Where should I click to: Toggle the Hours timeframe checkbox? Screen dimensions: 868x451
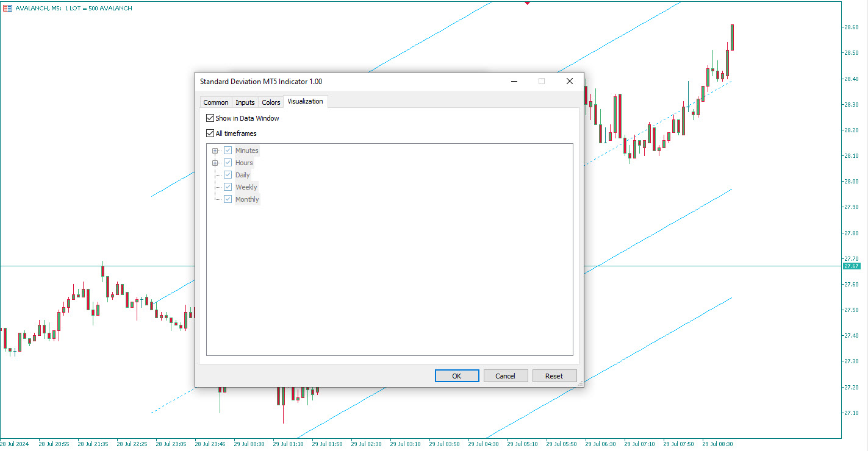tap(228, 163)
